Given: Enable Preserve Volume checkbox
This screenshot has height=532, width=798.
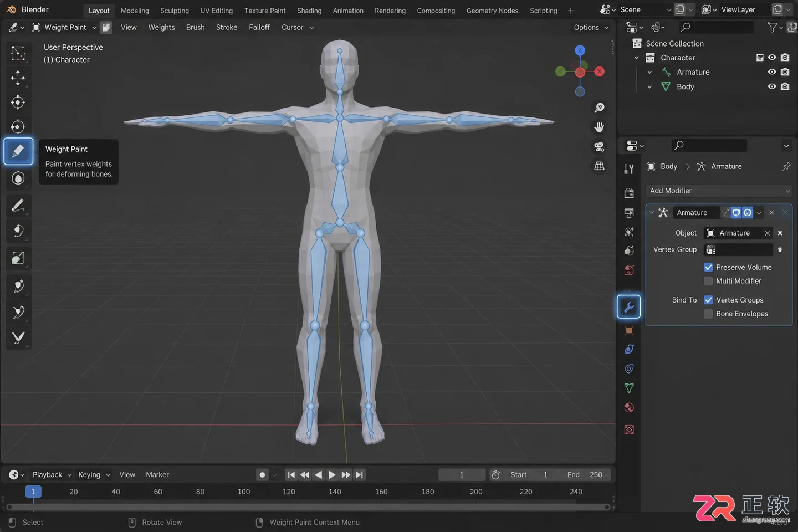Looking at the screenshot, I should coord(708,267).
